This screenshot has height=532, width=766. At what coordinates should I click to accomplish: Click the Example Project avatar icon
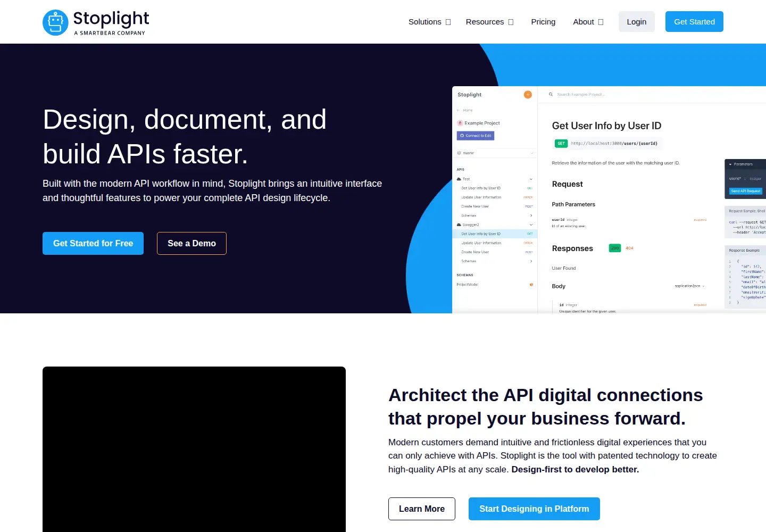click(x=460, y=123)
